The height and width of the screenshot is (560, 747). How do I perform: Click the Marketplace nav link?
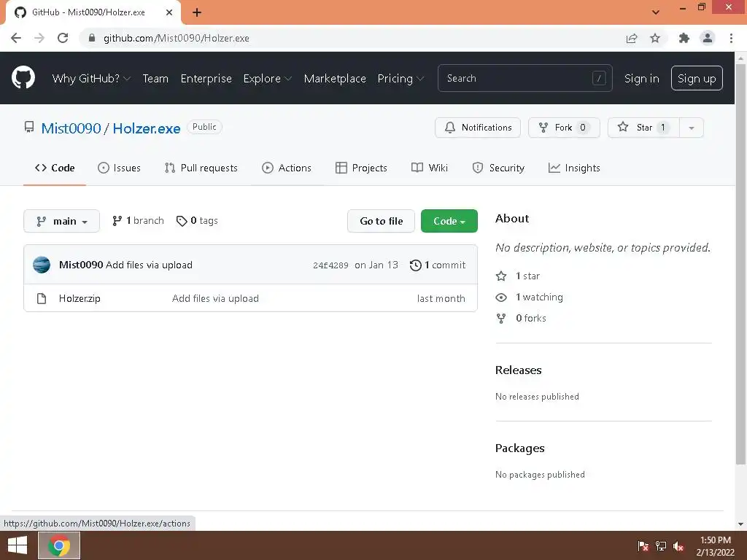point(335,79)
